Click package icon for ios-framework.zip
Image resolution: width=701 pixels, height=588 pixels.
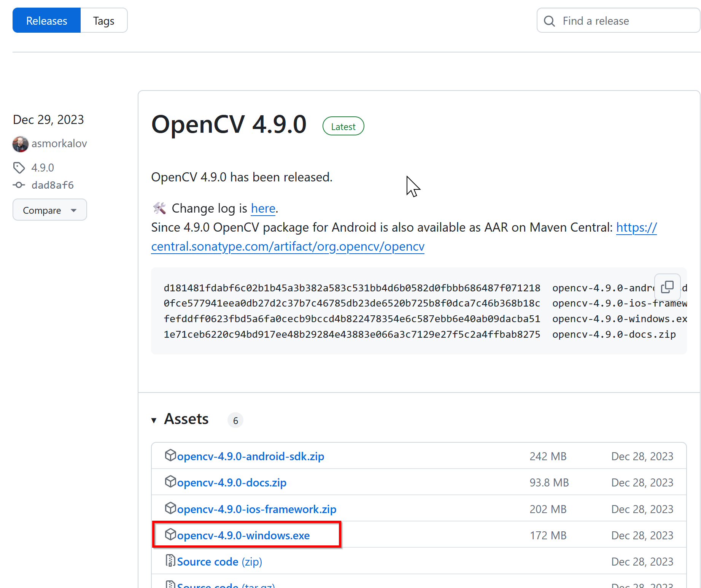[170, 508]
